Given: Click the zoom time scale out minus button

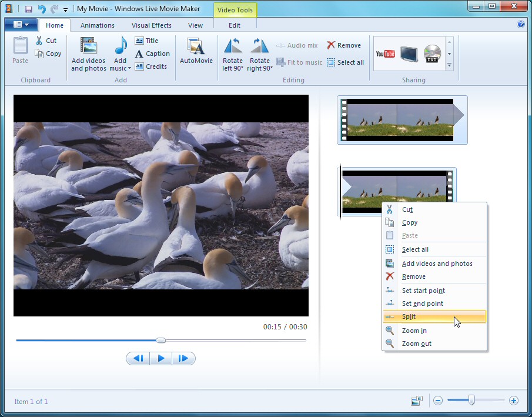Looking at the screenshot, I should tap(438, 401).
